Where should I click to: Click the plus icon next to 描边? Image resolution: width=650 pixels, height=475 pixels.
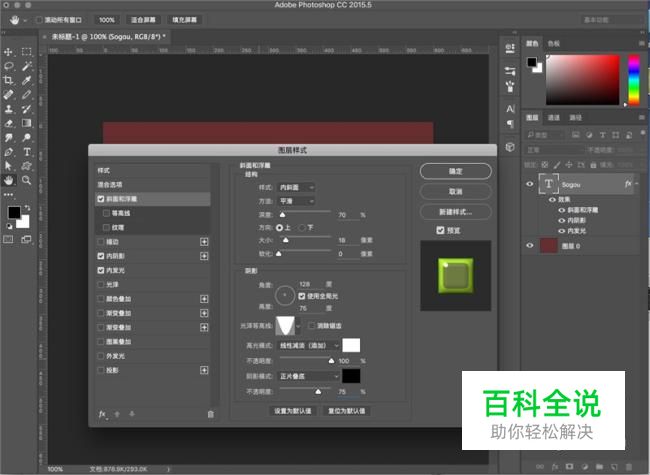(205, 242)
